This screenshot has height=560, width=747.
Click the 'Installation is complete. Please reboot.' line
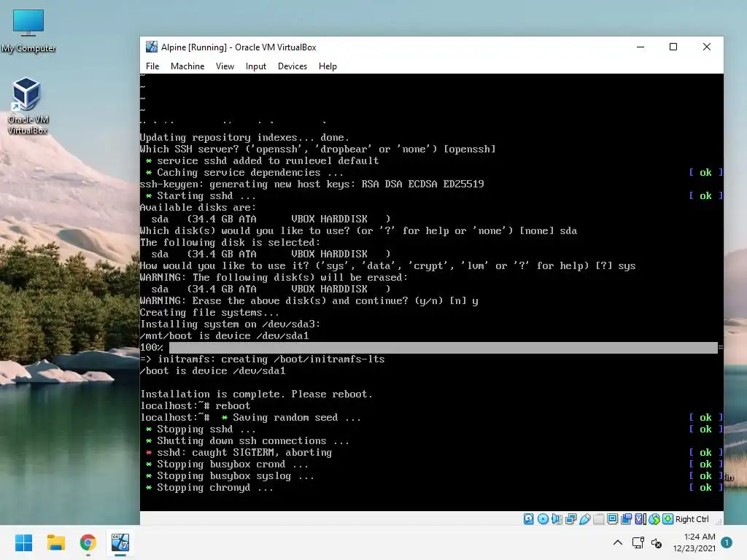tap(257, 394)
